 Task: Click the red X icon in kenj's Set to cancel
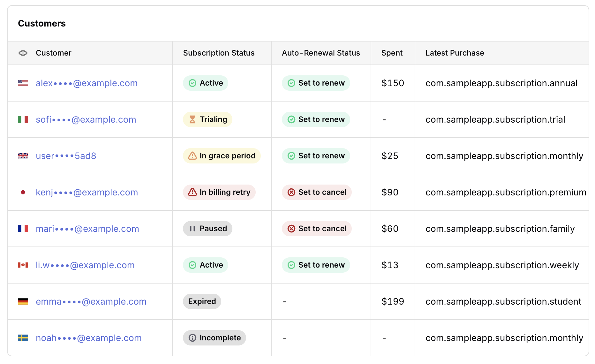click(291, 192)
